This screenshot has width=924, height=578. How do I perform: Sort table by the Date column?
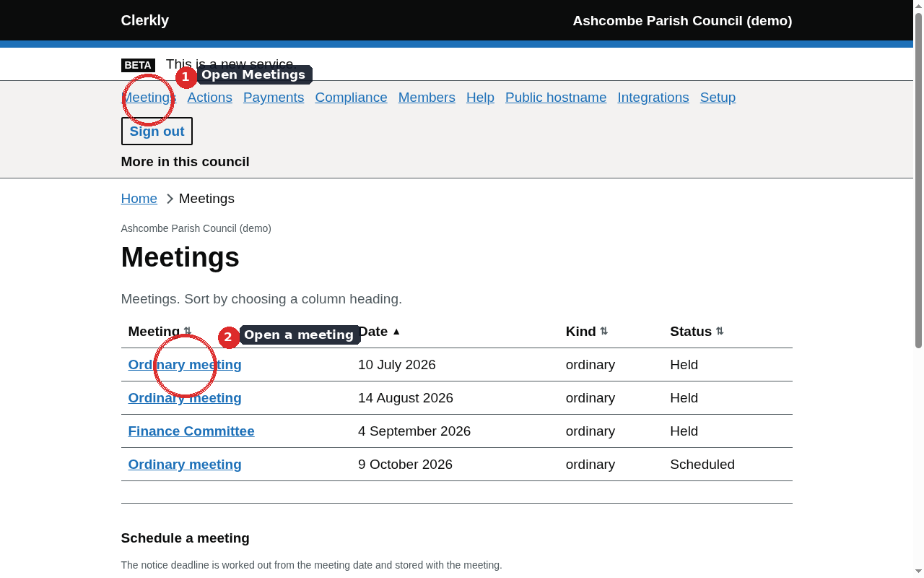click(379, 332)
